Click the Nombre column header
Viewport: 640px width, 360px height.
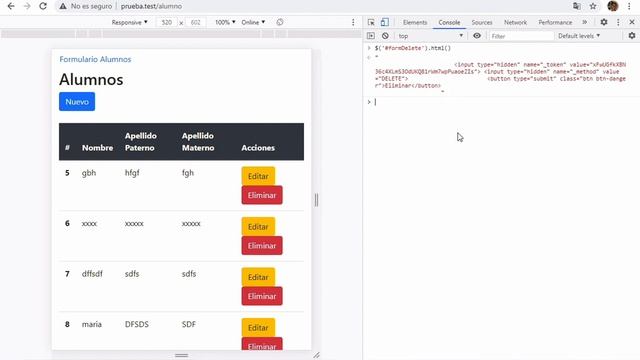pyautogui.click(x=97, y=148)
